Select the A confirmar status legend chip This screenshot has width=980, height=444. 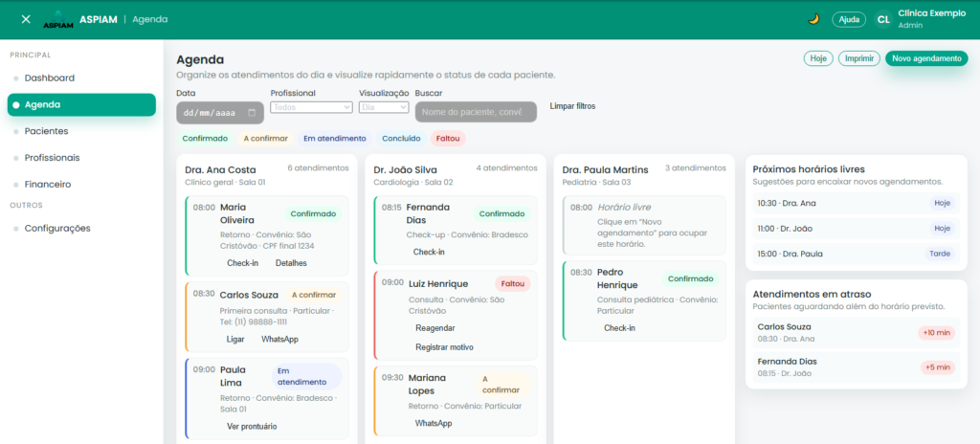(266, 138)
